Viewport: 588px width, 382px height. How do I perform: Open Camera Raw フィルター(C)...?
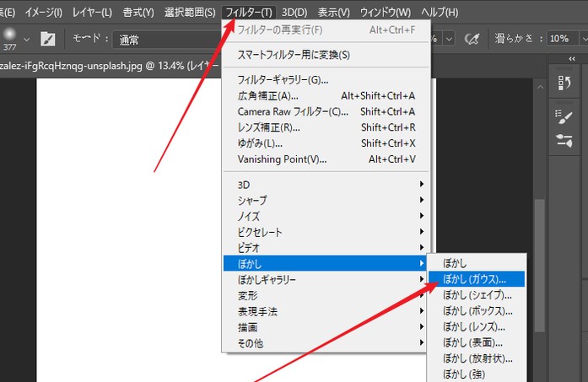326,111
